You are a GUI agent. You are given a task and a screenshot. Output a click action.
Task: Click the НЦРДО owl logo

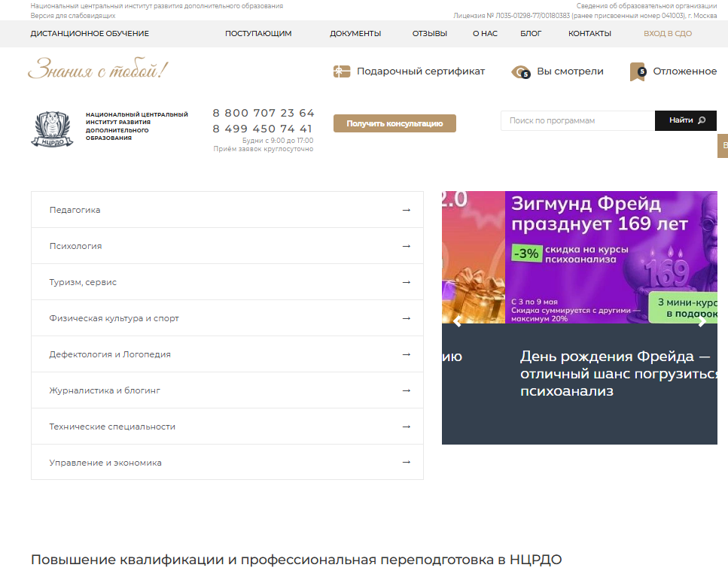(x=53, y=129)
